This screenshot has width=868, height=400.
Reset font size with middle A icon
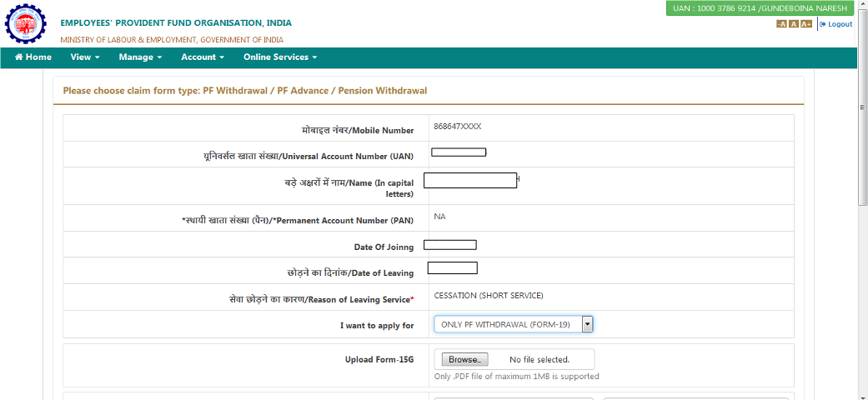click(x=793, y=24)
